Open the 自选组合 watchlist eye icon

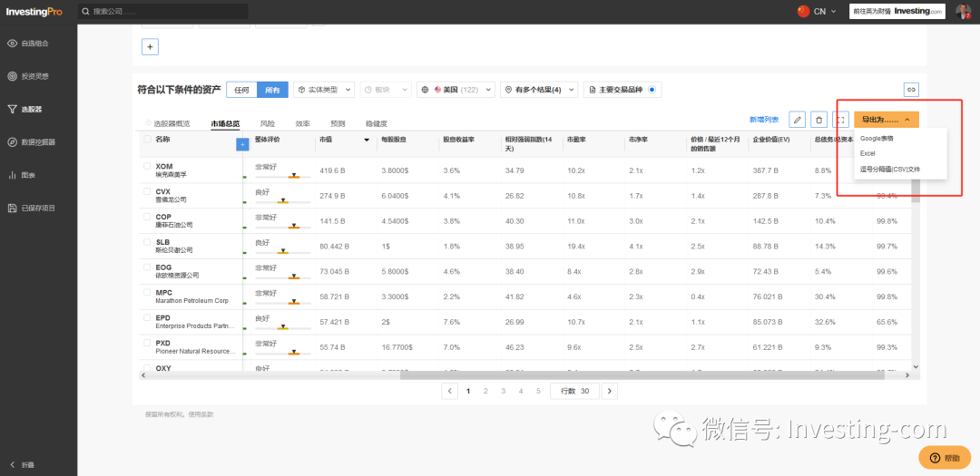tap(12, 44)
